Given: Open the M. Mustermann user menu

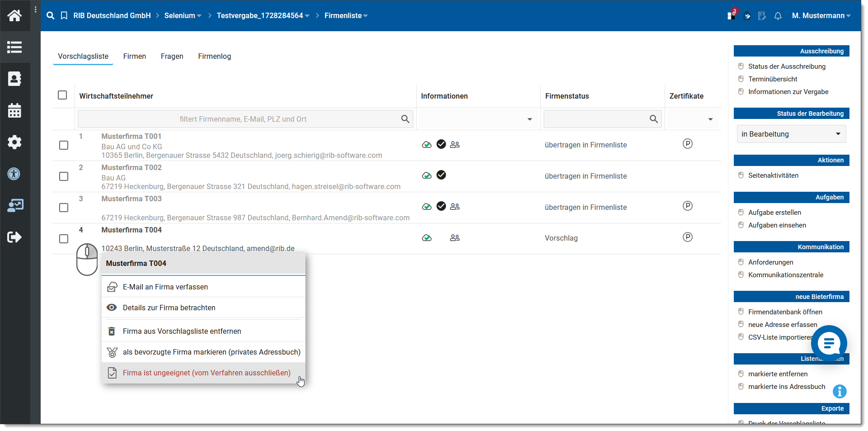Looking at the screenshot, I should (821, 16).
